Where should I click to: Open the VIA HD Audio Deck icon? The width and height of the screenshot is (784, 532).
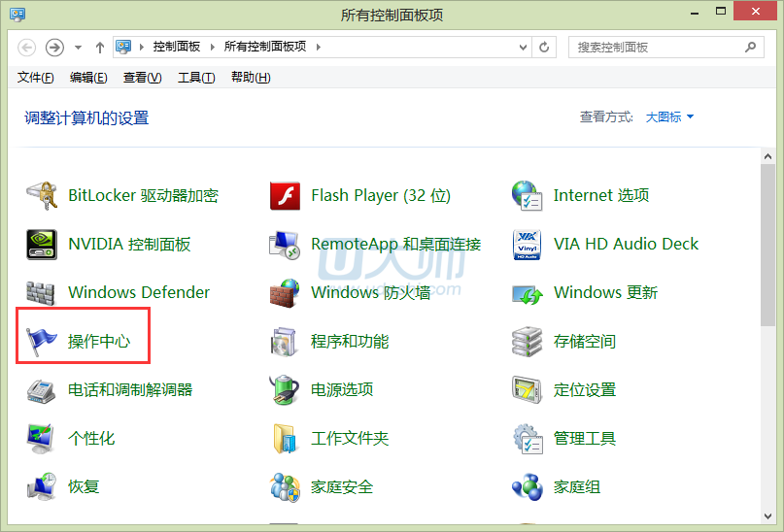pyautogui.click(x=527, y=245)
